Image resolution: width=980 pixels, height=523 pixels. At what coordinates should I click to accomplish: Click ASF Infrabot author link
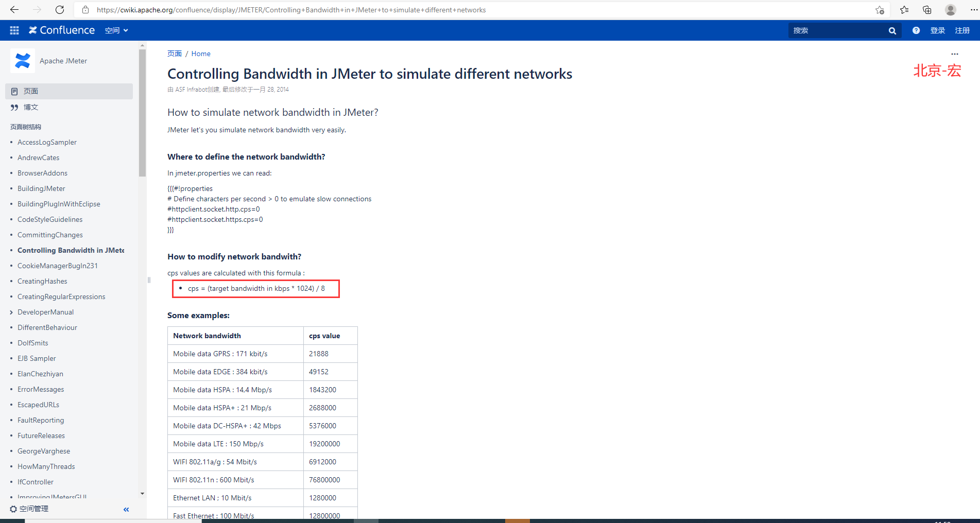click(x=191, y=90)
